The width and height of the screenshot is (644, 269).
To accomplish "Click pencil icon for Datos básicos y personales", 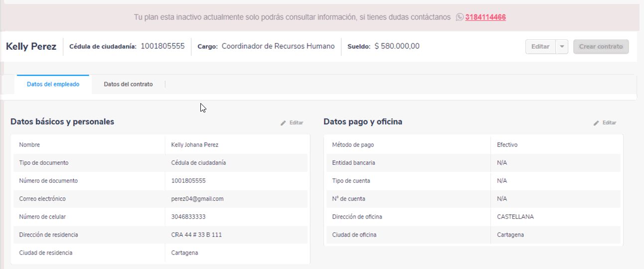I will tap(283, 123).
